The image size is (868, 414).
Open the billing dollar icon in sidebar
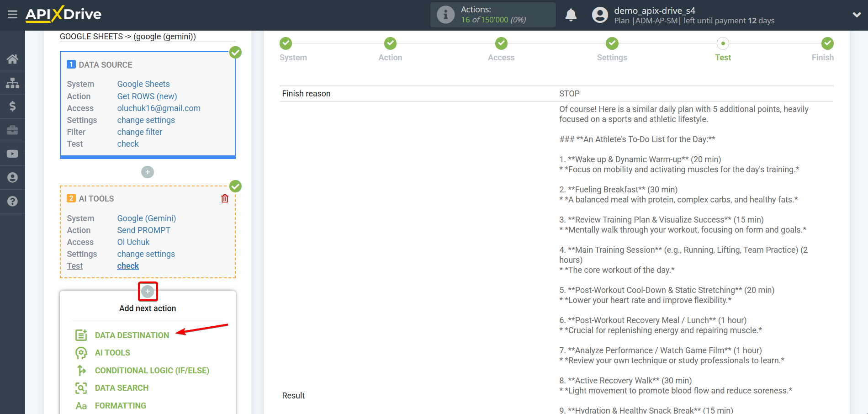click(12, 106)
